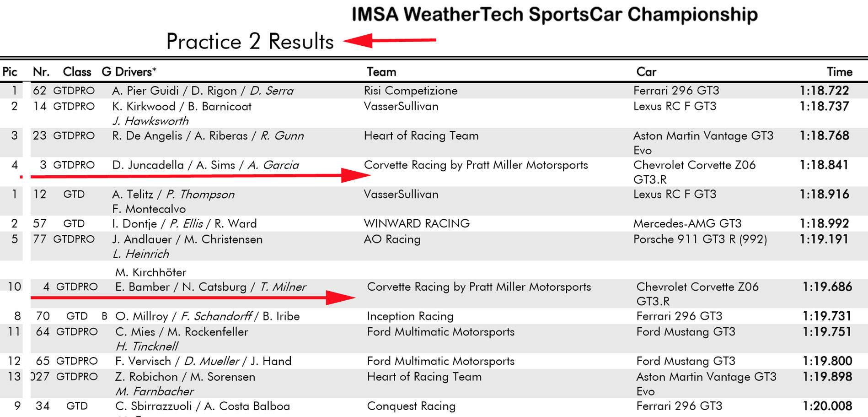Click the Risi Competizione team name
Screen dimensions: 868x417
(x=410, y=91)
